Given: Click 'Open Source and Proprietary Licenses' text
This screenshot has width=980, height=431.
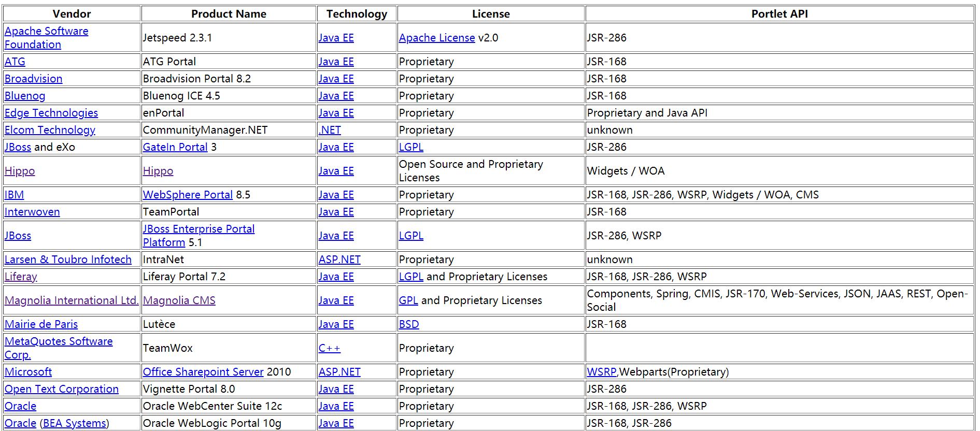Looking at the screenshot, I should point(471,171).
